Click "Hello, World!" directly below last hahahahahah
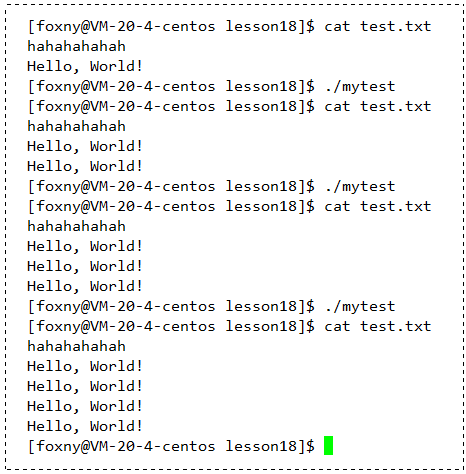This screenshot has height=474, width=466. pos(85,366)
